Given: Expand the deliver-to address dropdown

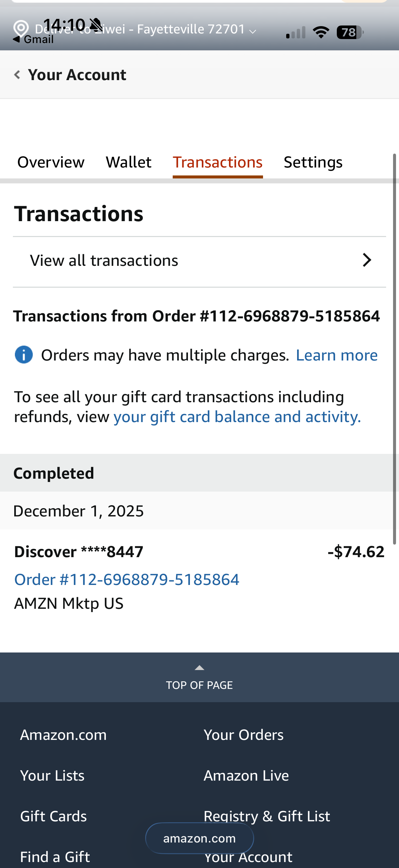Looking at the screenshot, I should [x=252, y=31].
